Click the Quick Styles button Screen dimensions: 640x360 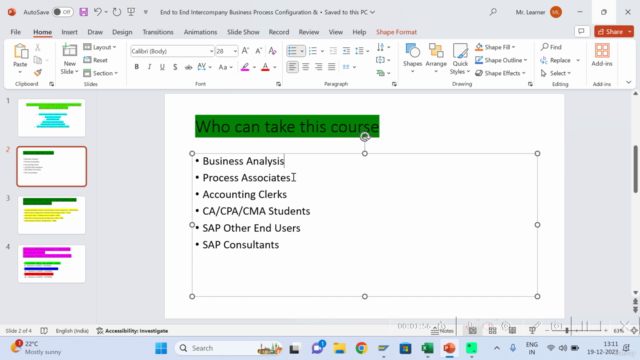tap(460, 59)
